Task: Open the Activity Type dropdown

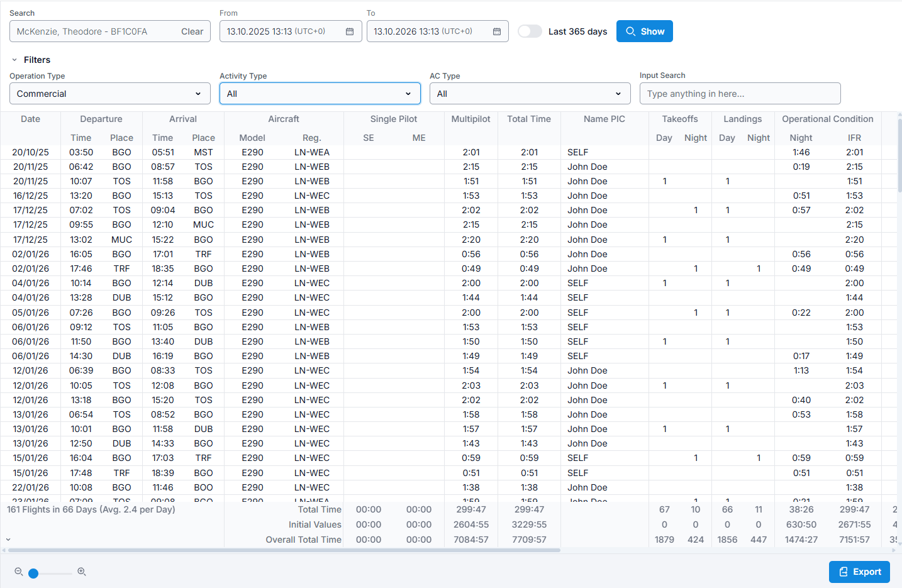Action: tap(320, 94)
